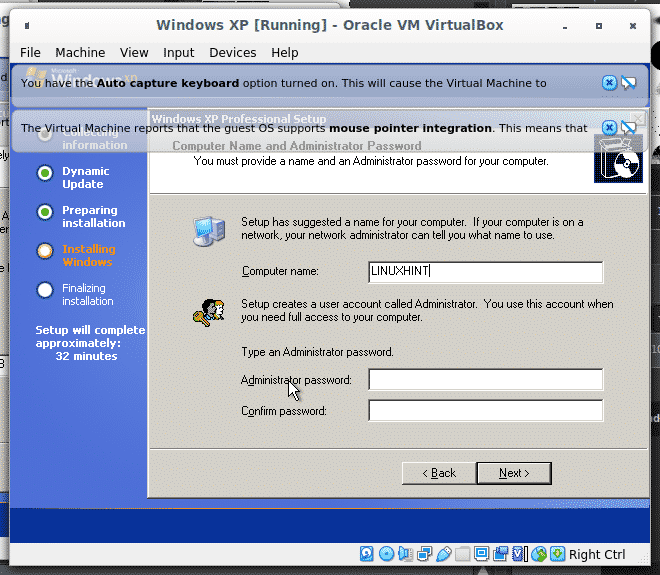This screenshot has height=575, width=660.
Task: Click the CPU virtualization status icon
Action: 520,554
